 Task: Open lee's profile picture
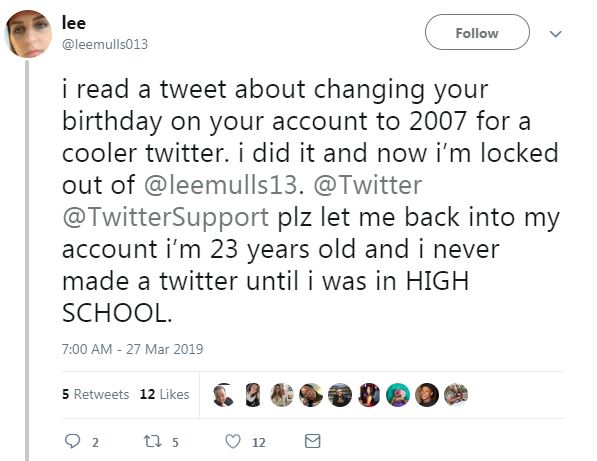click(28, 34)
